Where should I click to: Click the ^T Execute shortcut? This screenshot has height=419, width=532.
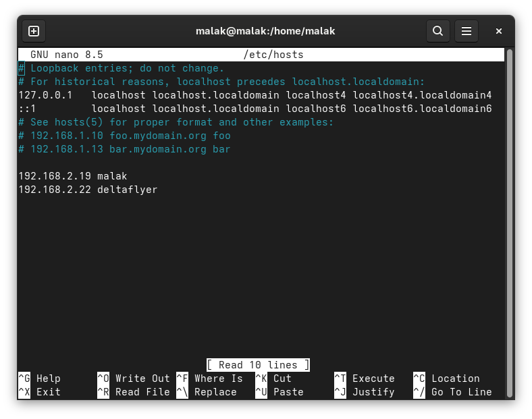tap(365, 379)
